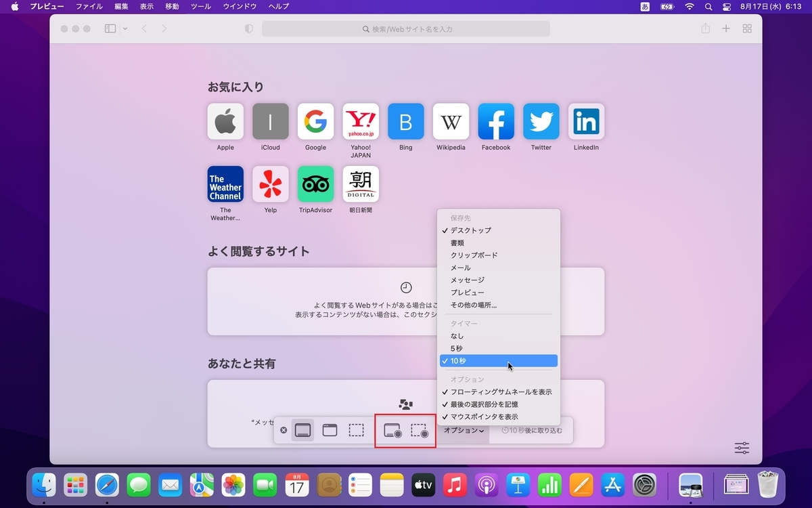Open Yelp favorite in Safari
The width and height of the screenshot is (812, 508).
tap(271, 184)
